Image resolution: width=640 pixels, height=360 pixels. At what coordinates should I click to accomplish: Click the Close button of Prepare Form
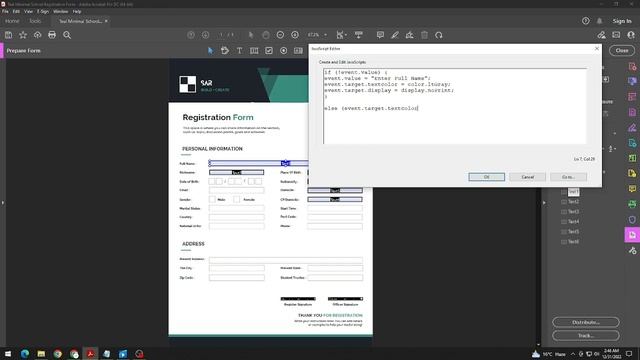click(x=622, y=51)
